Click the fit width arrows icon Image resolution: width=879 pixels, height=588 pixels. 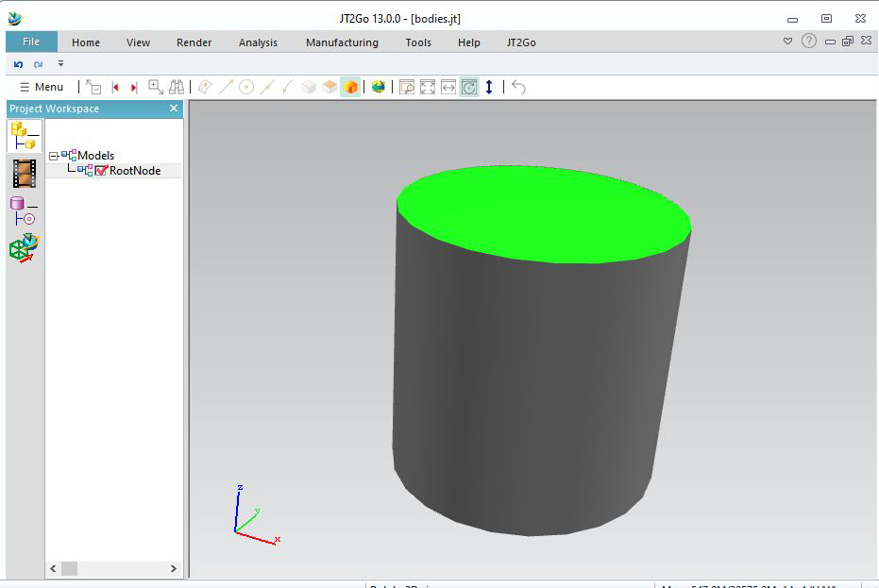click(x=448, y=87)
